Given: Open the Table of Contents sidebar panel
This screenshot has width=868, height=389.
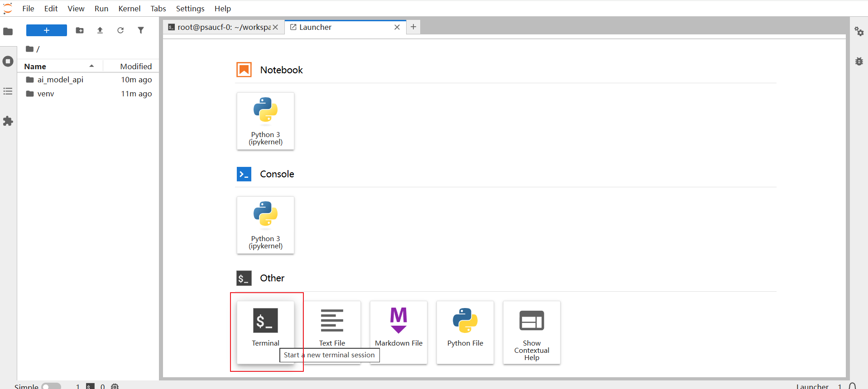Looking at the screenshot, I should click(8, 91).
